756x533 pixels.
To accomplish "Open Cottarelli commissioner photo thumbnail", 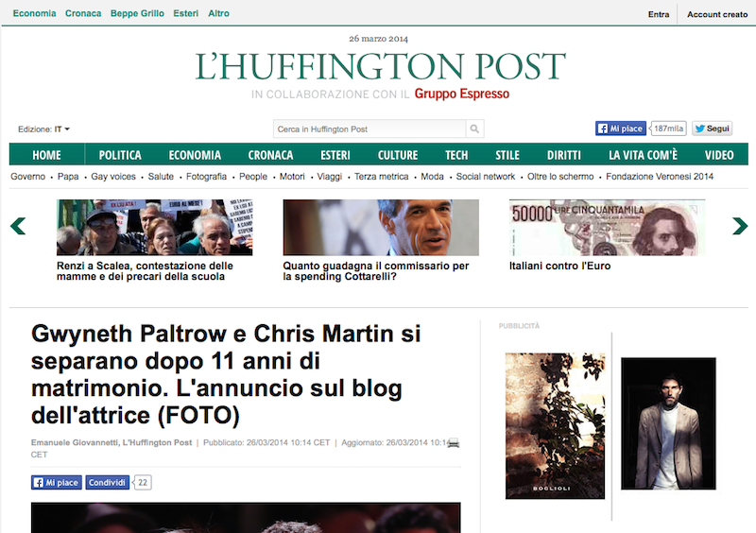I will (381, 227).
